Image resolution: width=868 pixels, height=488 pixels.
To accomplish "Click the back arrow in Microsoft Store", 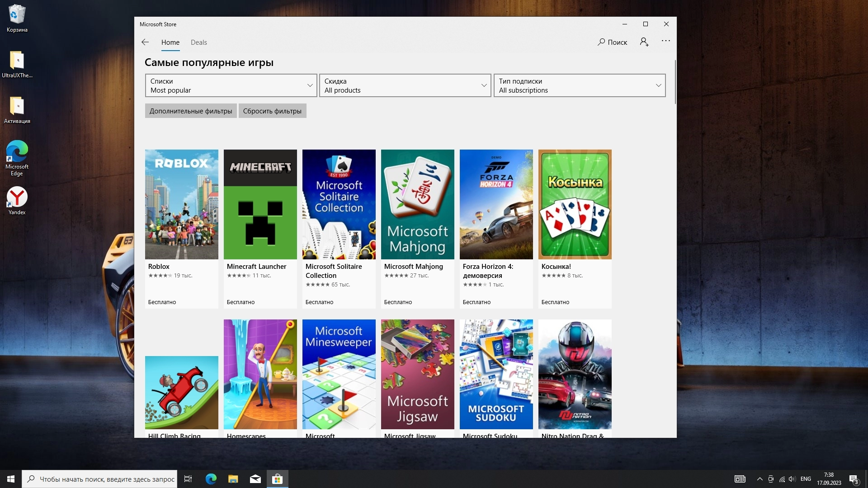I will [x=145, y=42].
